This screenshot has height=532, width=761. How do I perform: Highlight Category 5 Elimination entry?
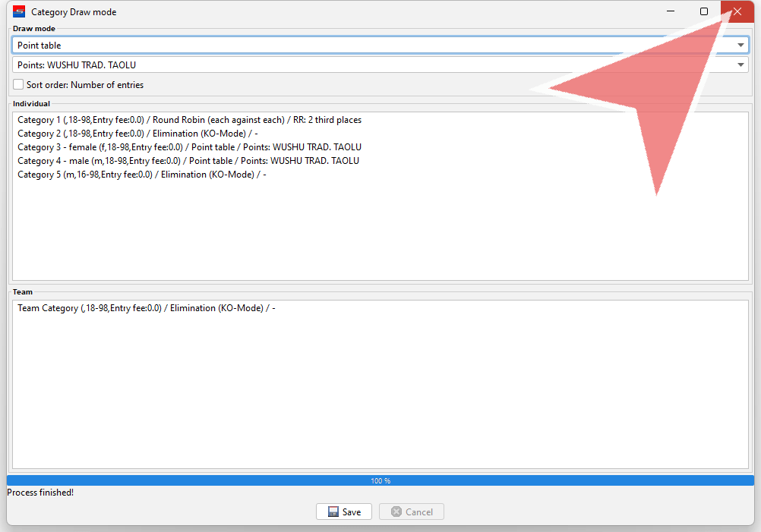(x=141, y=175)
